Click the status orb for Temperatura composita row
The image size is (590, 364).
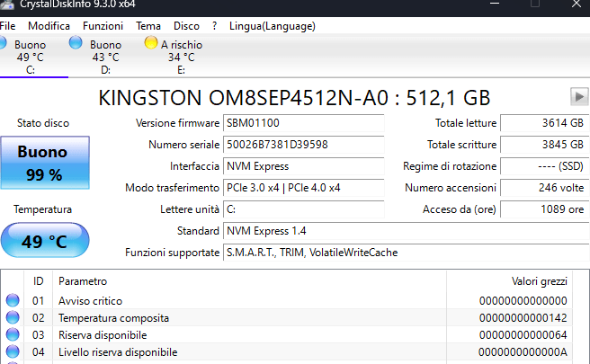point(13,318)
